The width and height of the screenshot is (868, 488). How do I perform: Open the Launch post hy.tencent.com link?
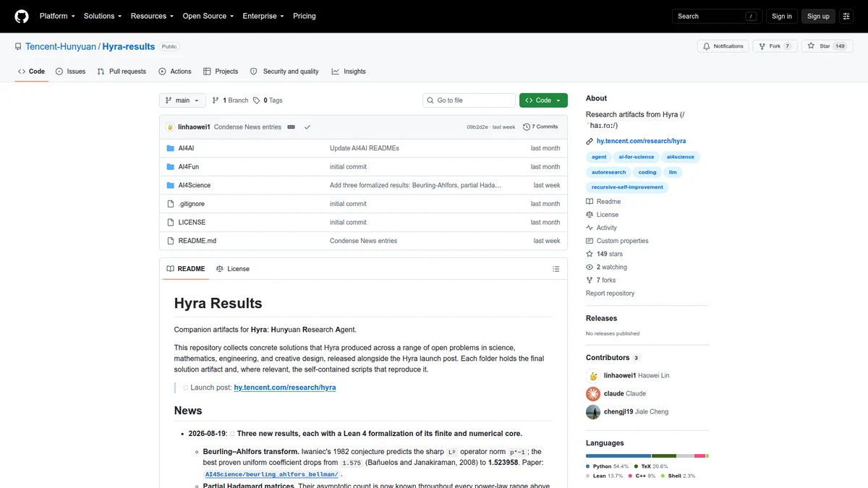click(x=285, y=388)
